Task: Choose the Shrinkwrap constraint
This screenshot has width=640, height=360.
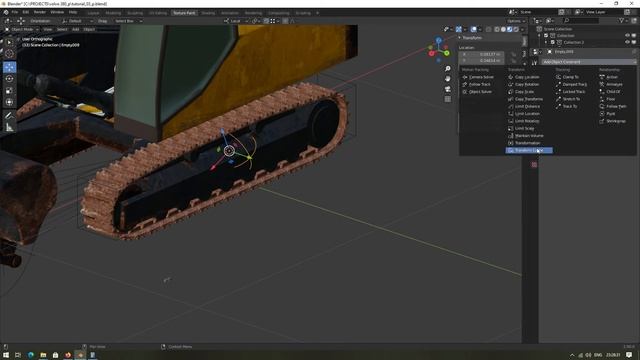Action: coord(613,121)
